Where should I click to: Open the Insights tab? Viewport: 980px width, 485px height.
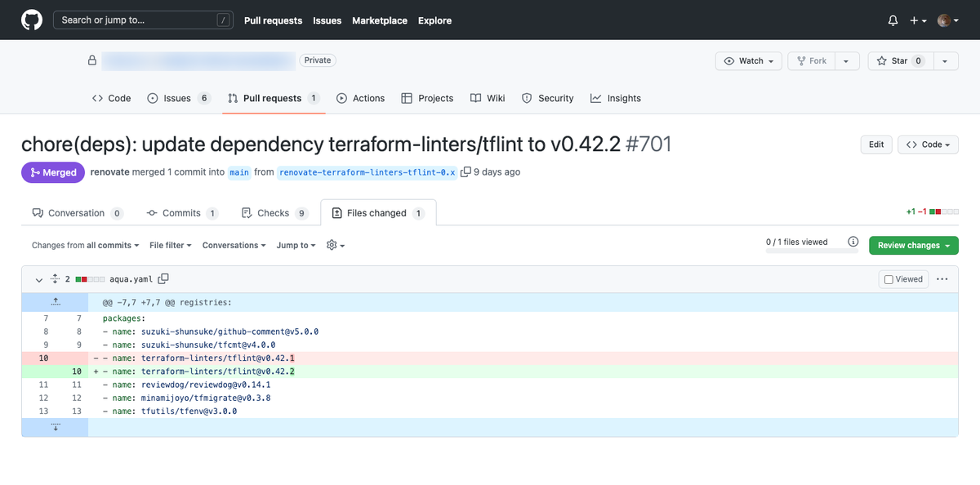point(616,98)
